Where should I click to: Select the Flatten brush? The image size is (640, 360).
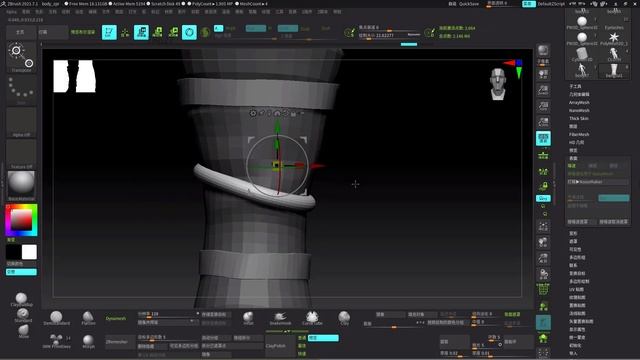coord(88,318)
